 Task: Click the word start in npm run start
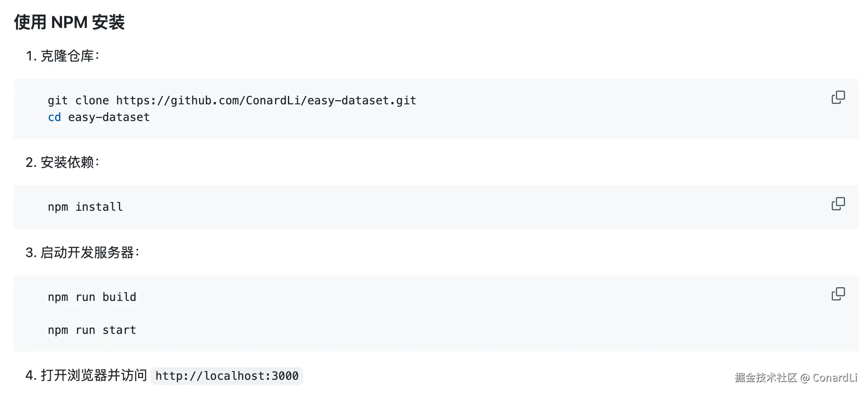pos(119,330)
